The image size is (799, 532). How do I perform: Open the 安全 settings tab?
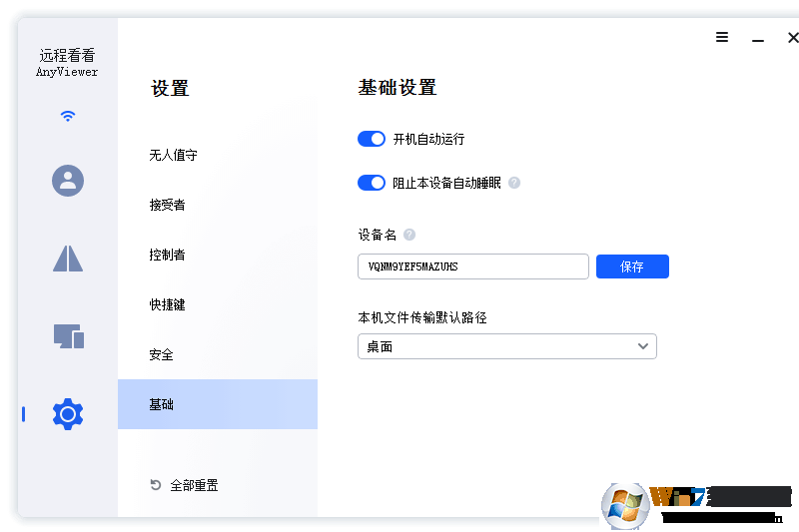(162, 354)
